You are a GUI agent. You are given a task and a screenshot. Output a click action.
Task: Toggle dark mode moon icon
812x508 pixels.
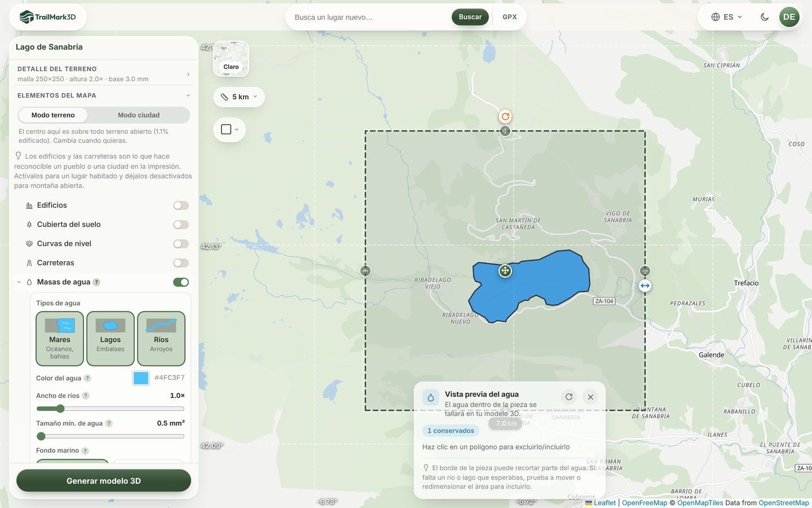click(765, 17)
